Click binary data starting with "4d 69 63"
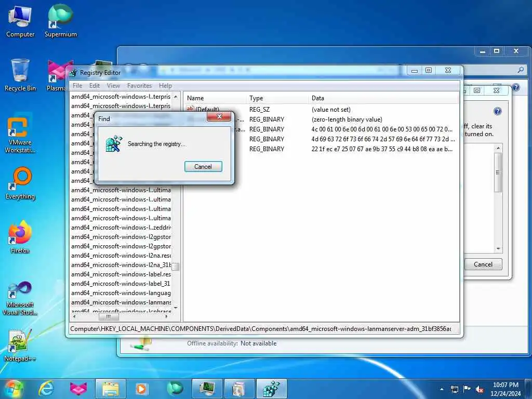The width and height of the screenshot is (532, 399). (383, 139)
